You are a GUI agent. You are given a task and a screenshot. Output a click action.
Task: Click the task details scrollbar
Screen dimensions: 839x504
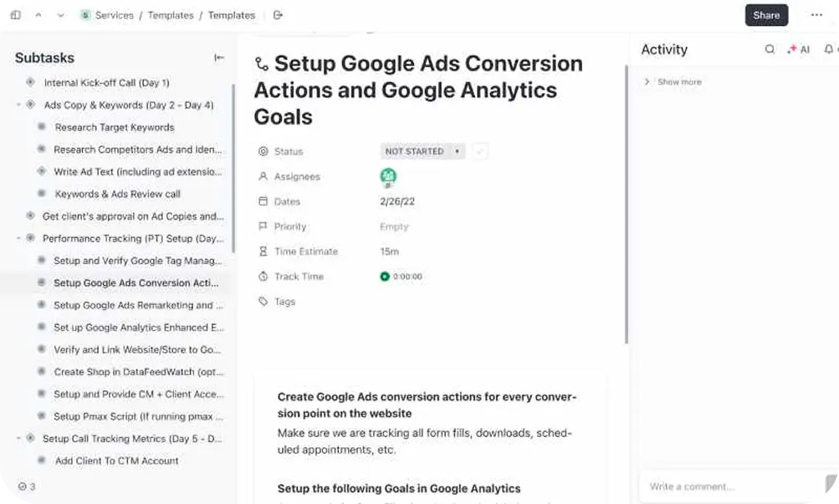[626, 205]
